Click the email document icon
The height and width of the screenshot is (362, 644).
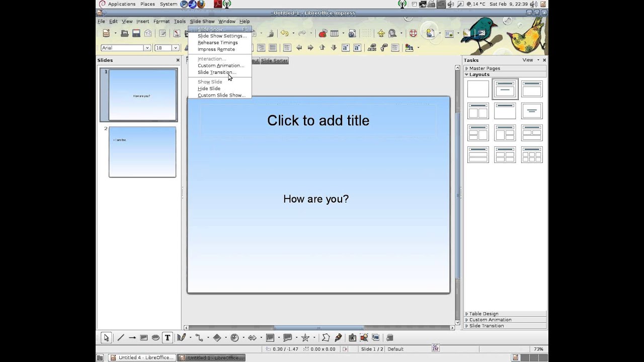pyautogui.click(x=148, y=34)
